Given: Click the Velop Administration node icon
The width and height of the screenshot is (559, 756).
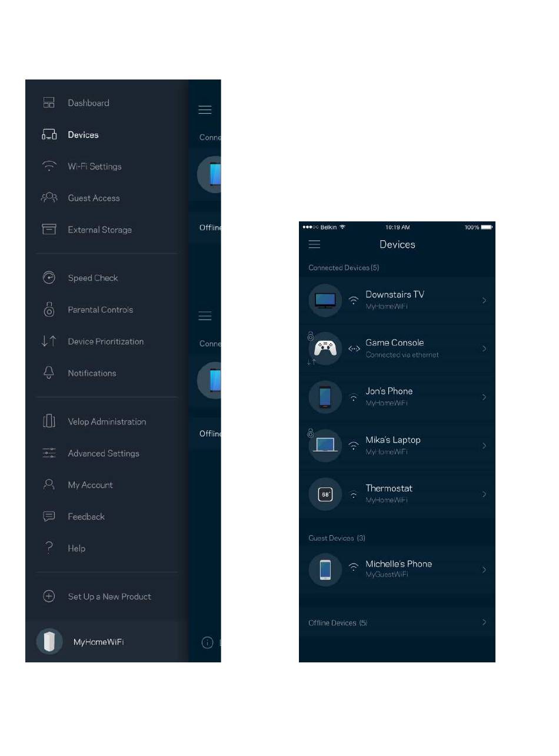Looking at the screenshot, I should [x=49, y=422].
